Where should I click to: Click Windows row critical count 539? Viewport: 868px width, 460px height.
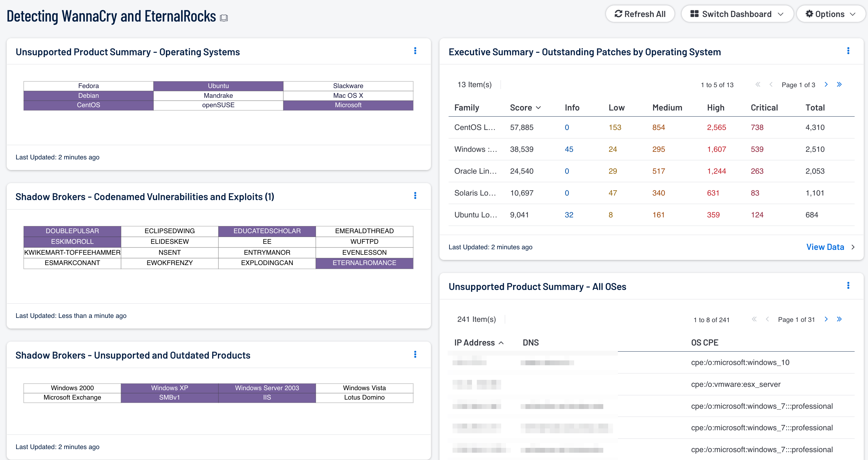tap(757, 149)
